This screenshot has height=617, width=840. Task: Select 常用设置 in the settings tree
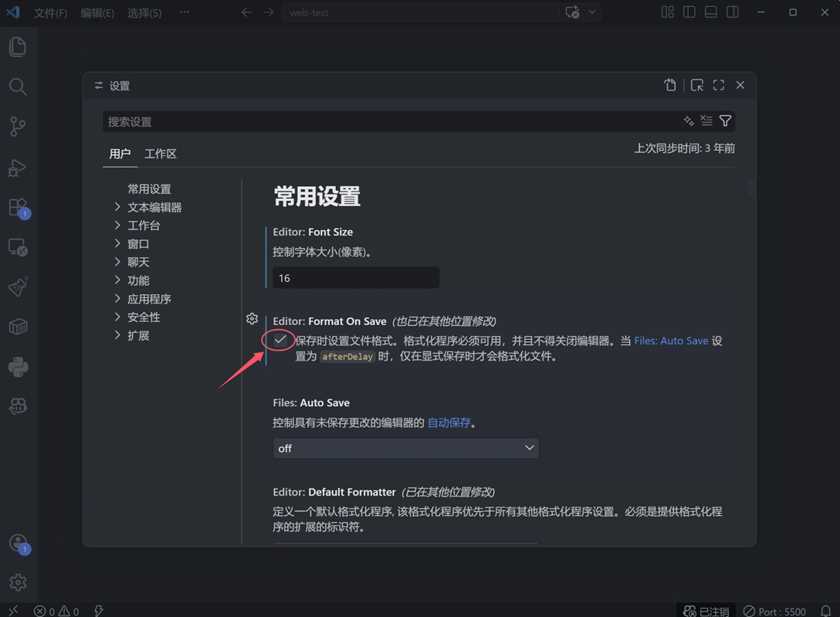tap(150, 188)
